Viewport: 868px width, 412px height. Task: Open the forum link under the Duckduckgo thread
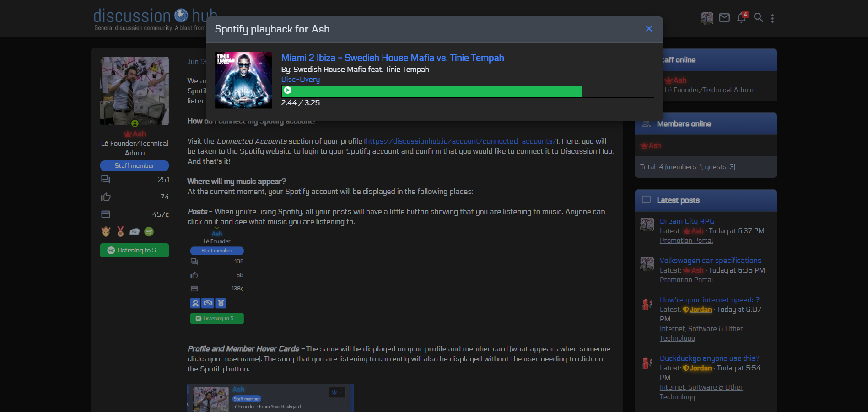click(x=701, y=392)
